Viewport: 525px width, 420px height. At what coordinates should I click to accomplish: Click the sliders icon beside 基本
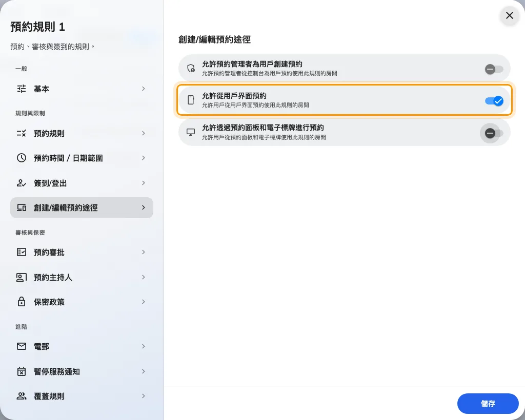[22, 89]
